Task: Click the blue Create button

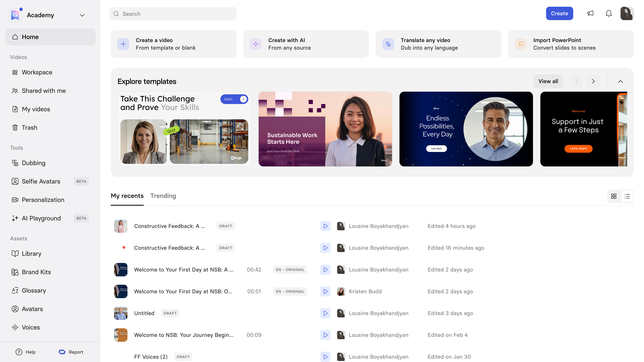Action: pyautogui.click(x=559, y=13)
